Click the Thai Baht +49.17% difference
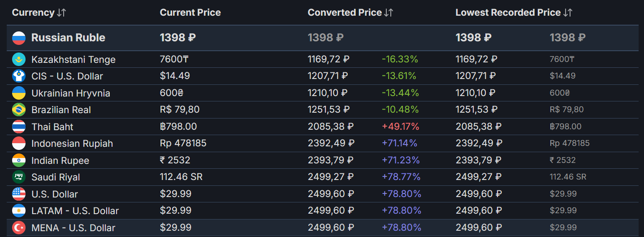 [x=400, y=127]
